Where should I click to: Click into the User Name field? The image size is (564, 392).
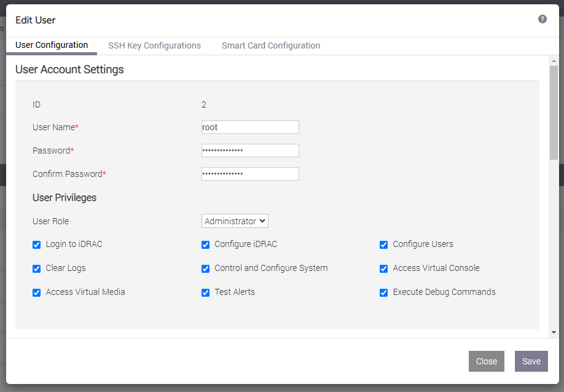click(250, 127)
